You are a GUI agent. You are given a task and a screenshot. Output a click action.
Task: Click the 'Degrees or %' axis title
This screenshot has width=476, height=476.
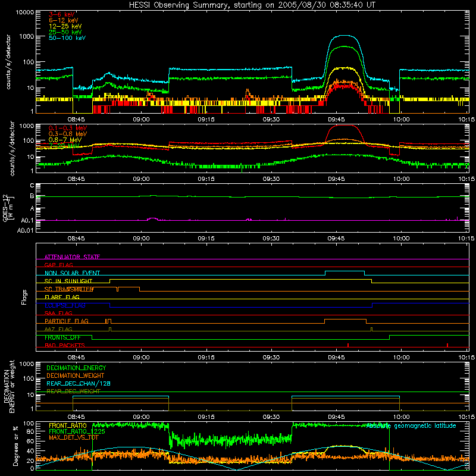pyautogui.click(x=15, y=446)
